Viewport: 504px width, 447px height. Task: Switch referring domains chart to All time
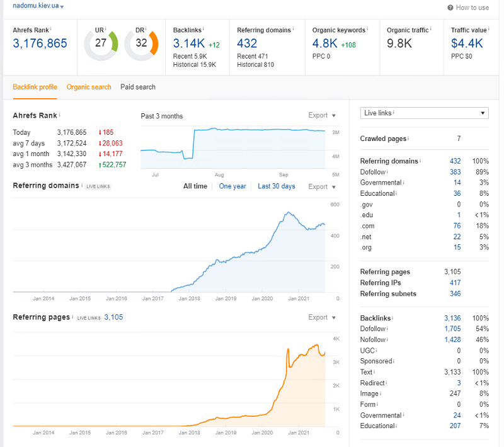pyautogui.click(x=195, y=186)
